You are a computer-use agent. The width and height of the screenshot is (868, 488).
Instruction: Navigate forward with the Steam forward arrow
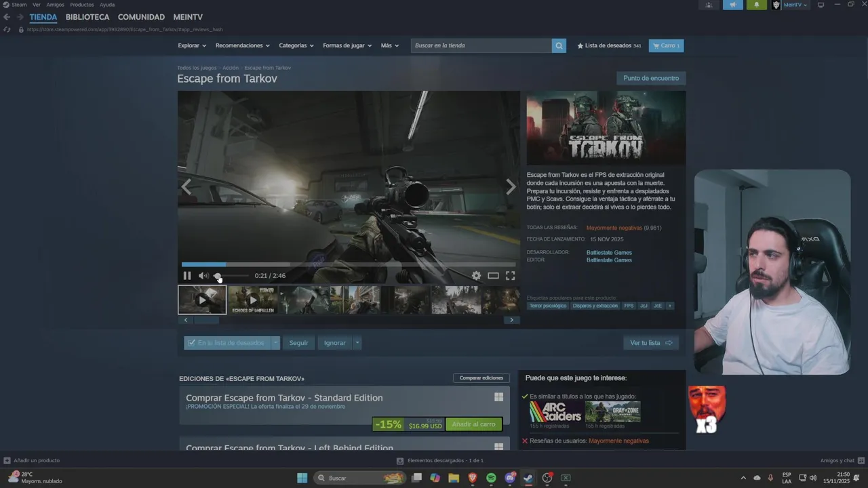(19, 17)
